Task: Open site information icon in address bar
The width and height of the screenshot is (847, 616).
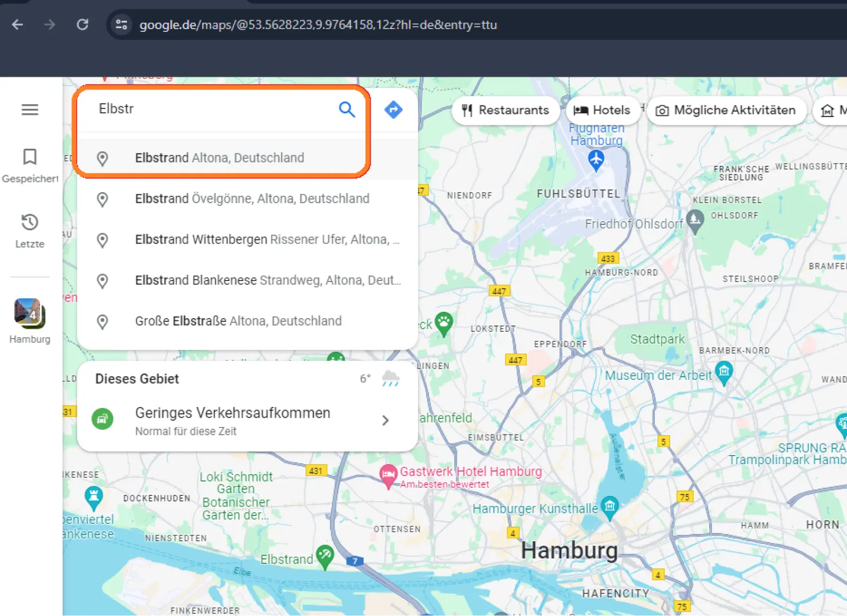Action: (x=121, y=24)
